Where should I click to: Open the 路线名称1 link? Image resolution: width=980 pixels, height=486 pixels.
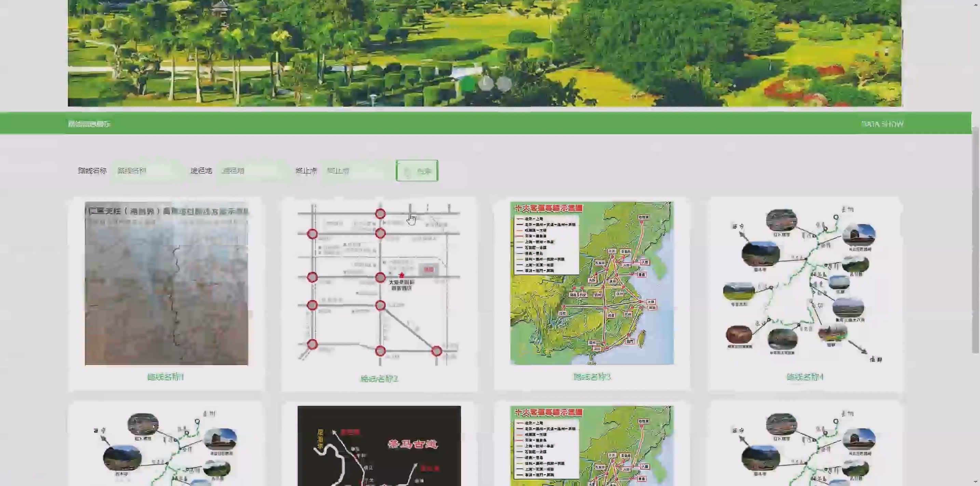point(165,377)
